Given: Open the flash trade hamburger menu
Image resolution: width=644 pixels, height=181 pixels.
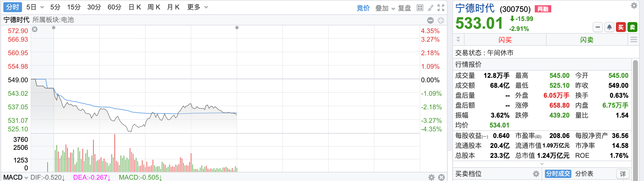Looking at the screenshot, I should tap(634, 40).
